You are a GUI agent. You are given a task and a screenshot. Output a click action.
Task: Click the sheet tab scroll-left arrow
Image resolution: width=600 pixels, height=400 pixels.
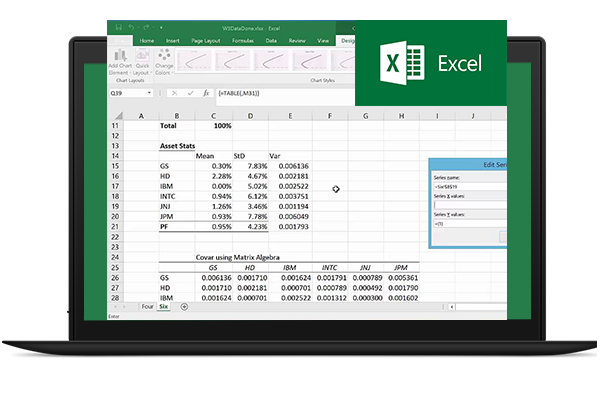coord(115,307)
